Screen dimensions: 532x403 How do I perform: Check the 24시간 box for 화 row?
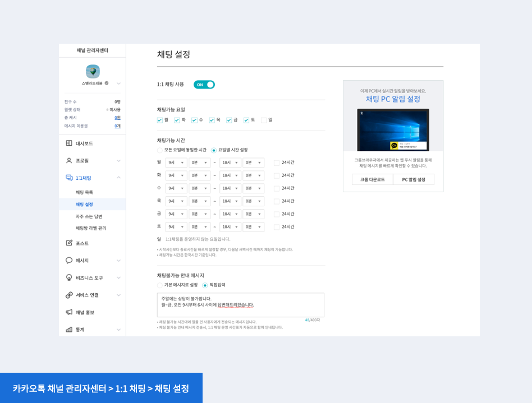(277, 175)
